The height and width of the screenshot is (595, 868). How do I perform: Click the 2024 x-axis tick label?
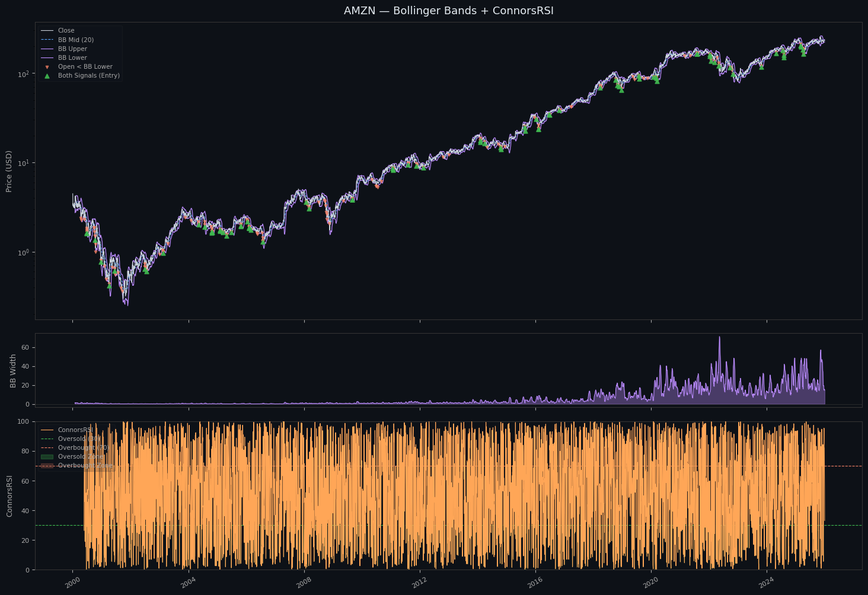pyautogui.click(x=766, y=583)
